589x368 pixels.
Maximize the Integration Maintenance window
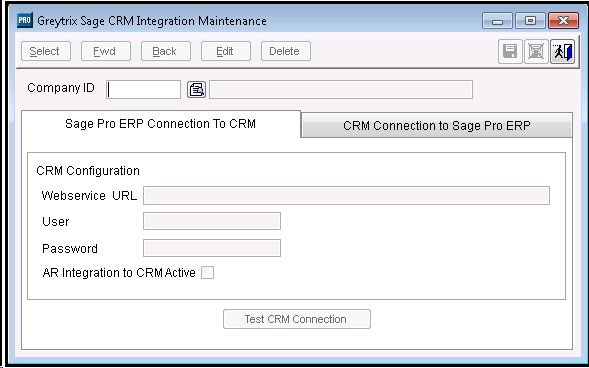pyautogui.click(x=530, y=21)
